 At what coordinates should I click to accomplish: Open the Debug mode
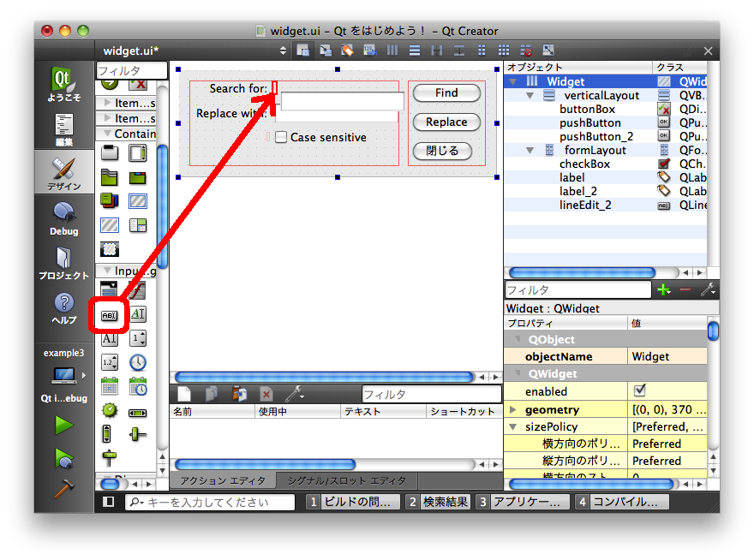[63, 217]
